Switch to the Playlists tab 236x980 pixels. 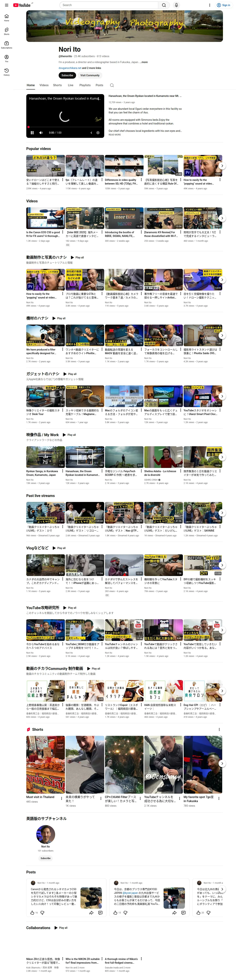85,85
